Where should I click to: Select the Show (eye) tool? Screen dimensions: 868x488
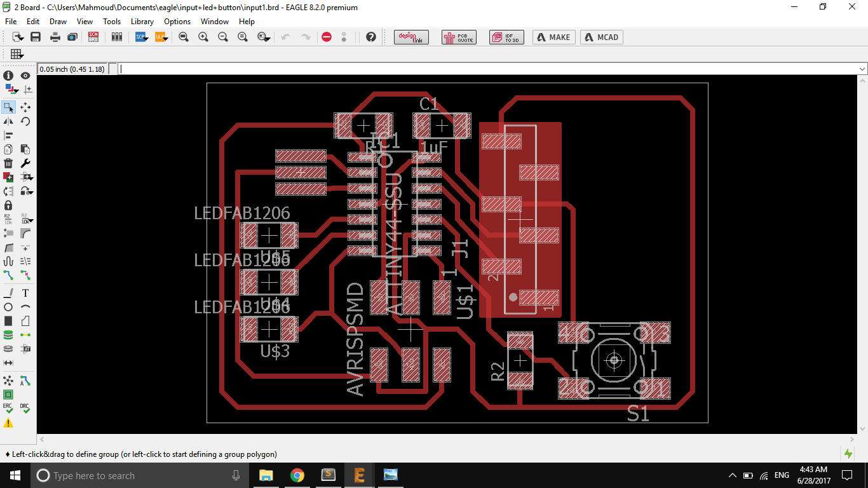tap(25, 76)
